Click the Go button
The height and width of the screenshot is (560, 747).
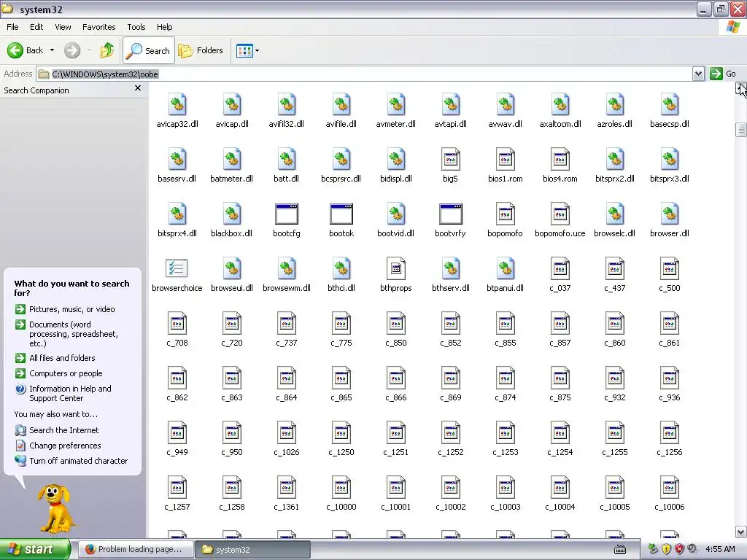(x=723, y=74)
